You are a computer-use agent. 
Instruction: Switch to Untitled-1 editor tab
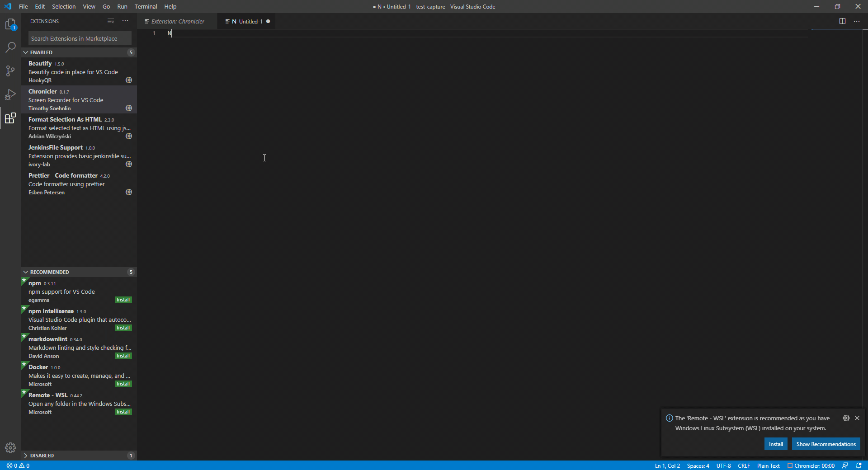tap(247, 21)
